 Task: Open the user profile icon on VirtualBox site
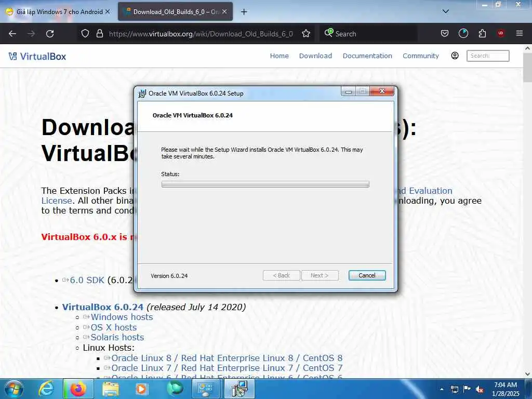[455, 56]
